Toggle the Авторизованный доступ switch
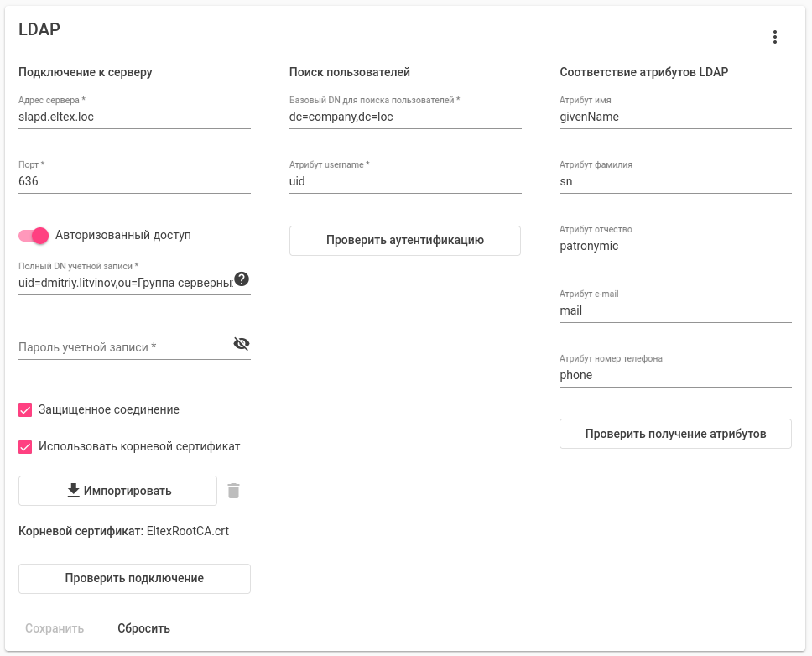812x656 pixels. coord(34,235)
